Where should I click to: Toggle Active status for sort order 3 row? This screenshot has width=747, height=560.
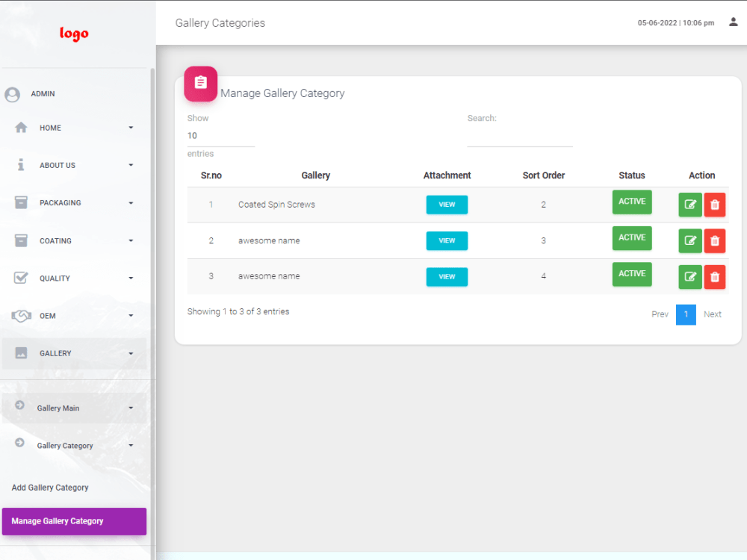point(632,238)
